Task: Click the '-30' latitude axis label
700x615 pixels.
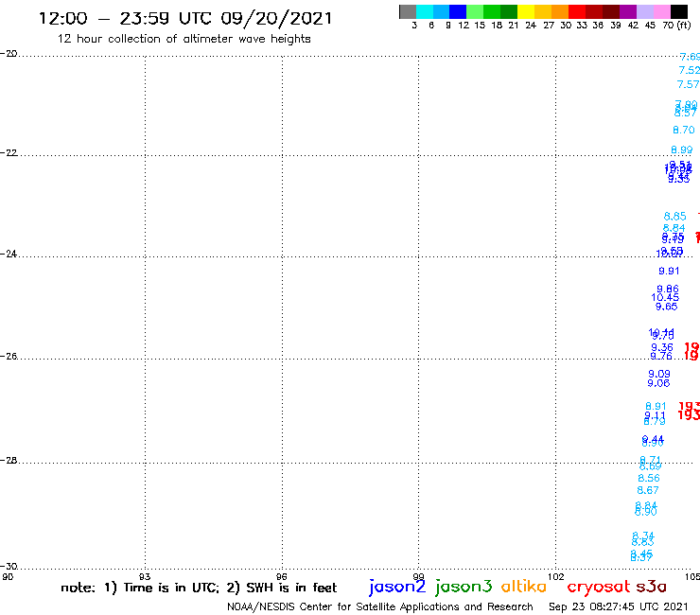Action: (x=9, y=567)
